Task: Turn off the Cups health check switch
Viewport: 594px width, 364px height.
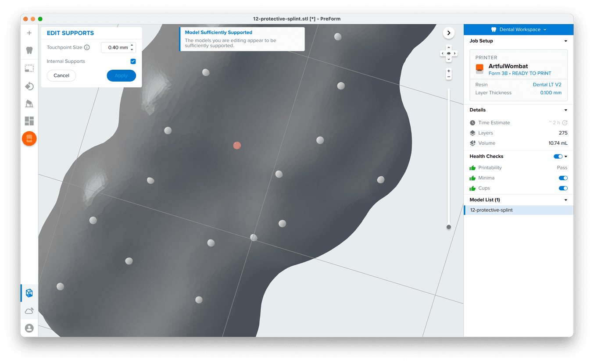Action: point(563,188)
